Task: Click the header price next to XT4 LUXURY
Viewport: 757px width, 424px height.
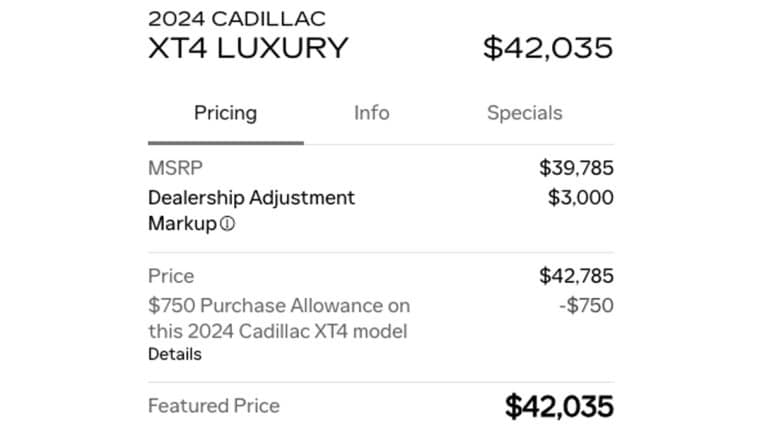Action: [x=548, y=48]
